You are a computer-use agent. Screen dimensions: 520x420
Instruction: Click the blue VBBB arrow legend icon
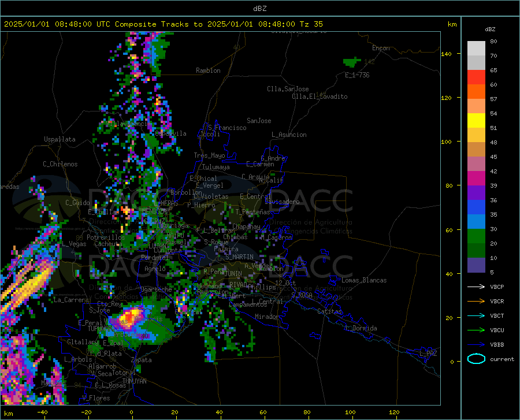(476, 345)
